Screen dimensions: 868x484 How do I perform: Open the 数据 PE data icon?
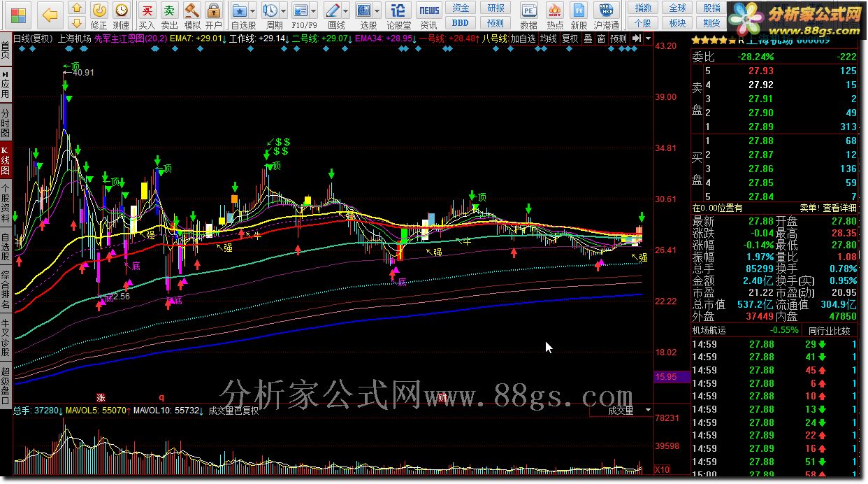click(x=529, y=15)
